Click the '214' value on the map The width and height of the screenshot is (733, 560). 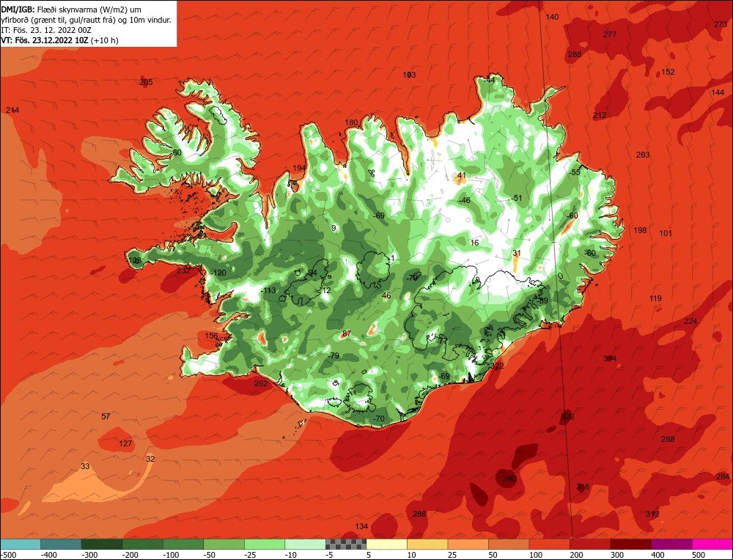(x=12, y=111)
